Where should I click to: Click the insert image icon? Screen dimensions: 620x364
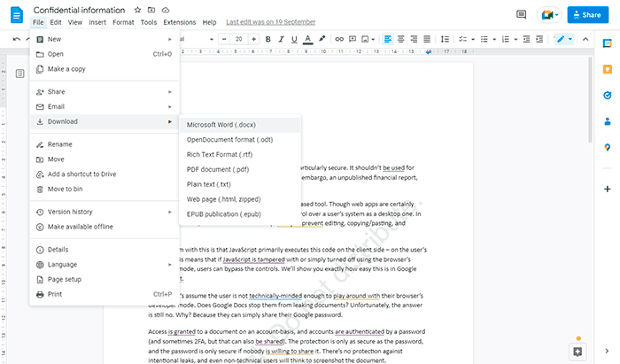pyautogui.click(x=365, y=39)
